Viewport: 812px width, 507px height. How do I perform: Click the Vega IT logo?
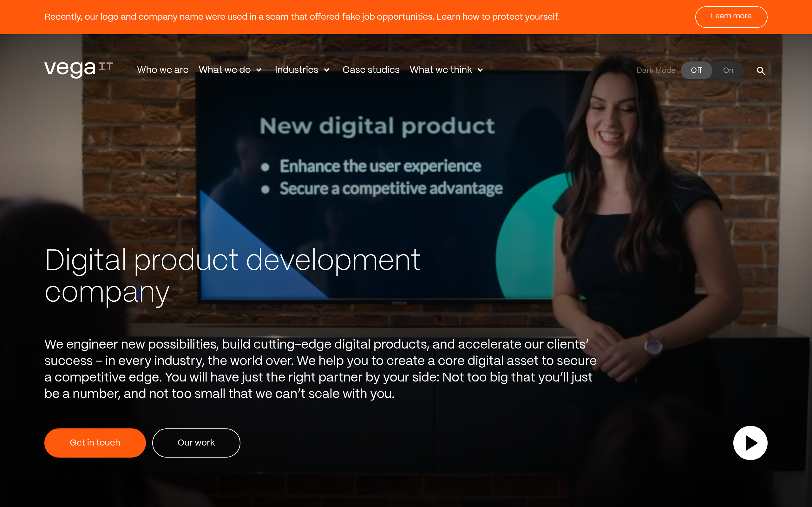79,69
